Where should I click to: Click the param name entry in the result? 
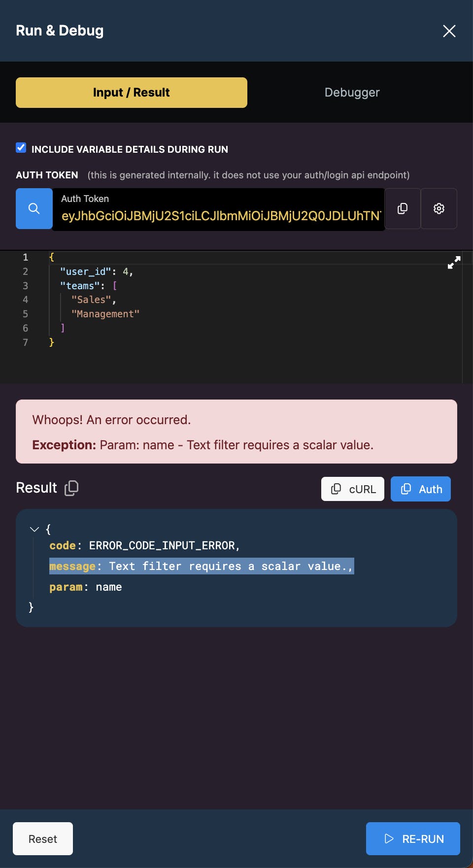tap(86, 587)
